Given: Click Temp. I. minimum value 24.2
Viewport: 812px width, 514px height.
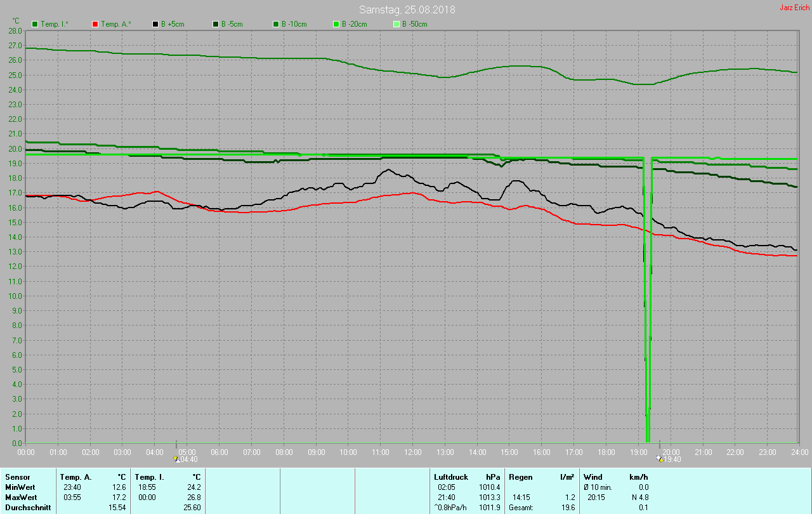Looking at the screenshot, I should point(193,487).
